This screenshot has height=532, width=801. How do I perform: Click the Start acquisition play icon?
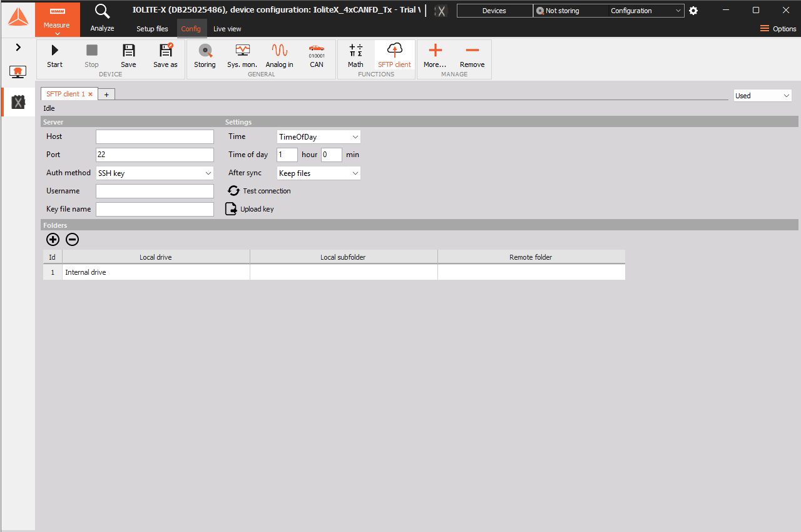point(54,51)
